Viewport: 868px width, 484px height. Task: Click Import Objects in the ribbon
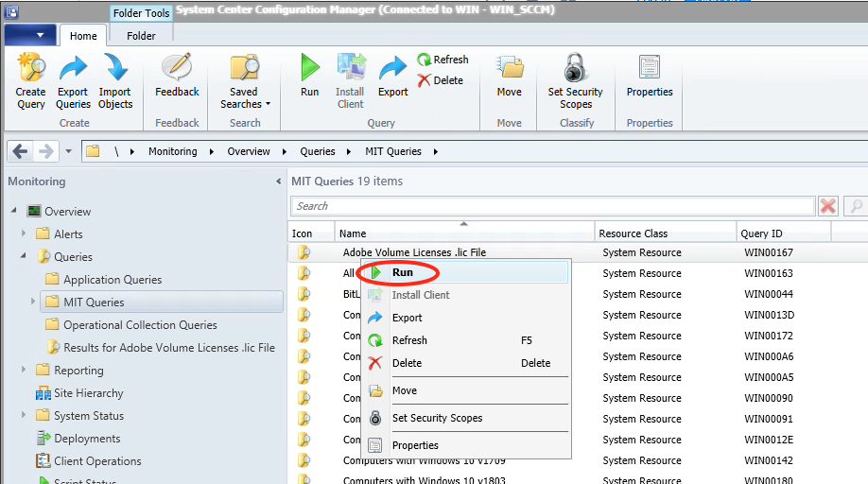click(x=115, y=81)
